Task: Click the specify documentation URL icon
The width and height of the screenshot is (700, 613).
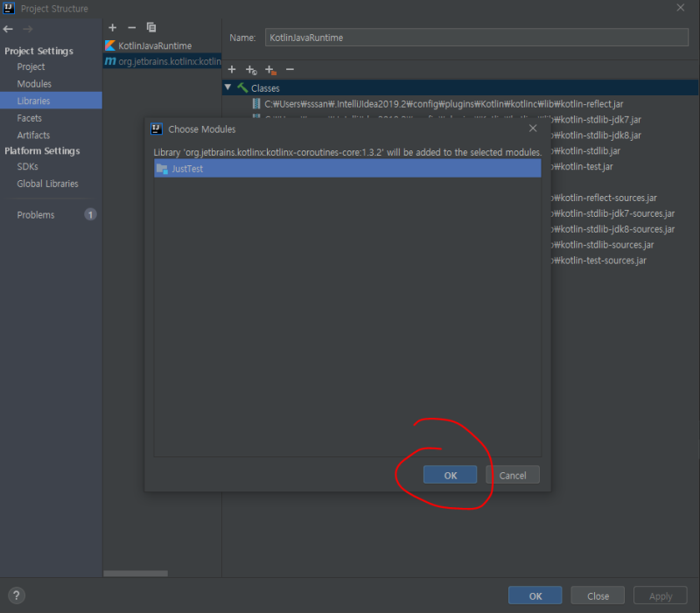Action: tap(251, 69)
